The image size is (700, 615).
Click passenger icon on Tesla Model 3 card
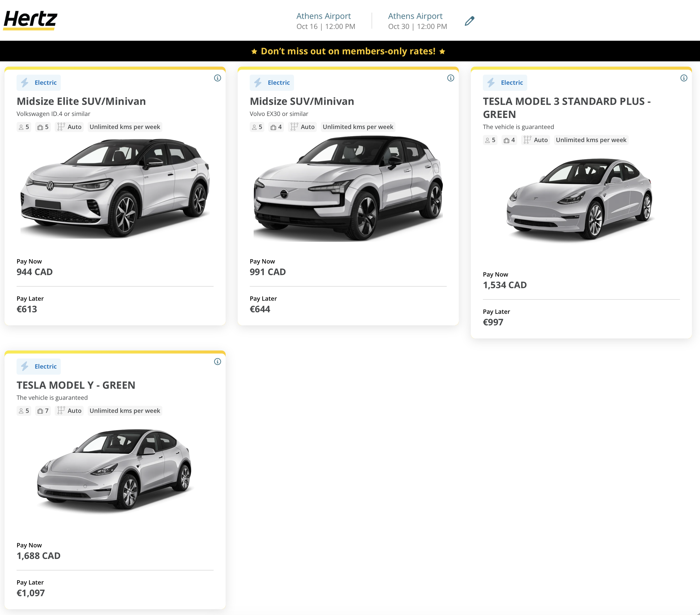[488, 140]
